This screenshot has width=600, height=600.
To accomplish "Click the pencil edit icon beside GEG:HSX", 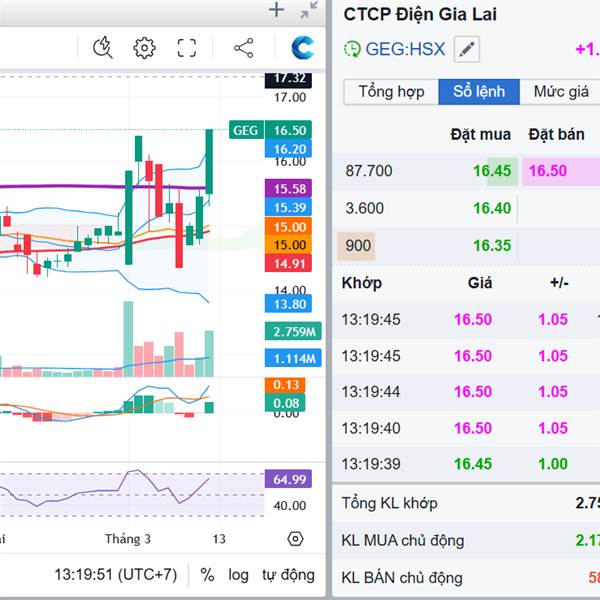I will [x=466, y=49].
